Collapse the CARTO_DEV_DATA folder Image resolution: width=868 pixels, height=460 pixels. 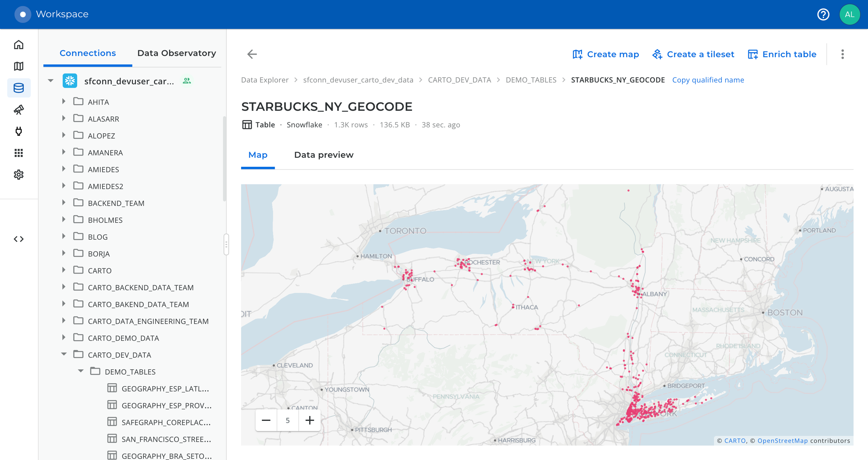coord(64,354)
